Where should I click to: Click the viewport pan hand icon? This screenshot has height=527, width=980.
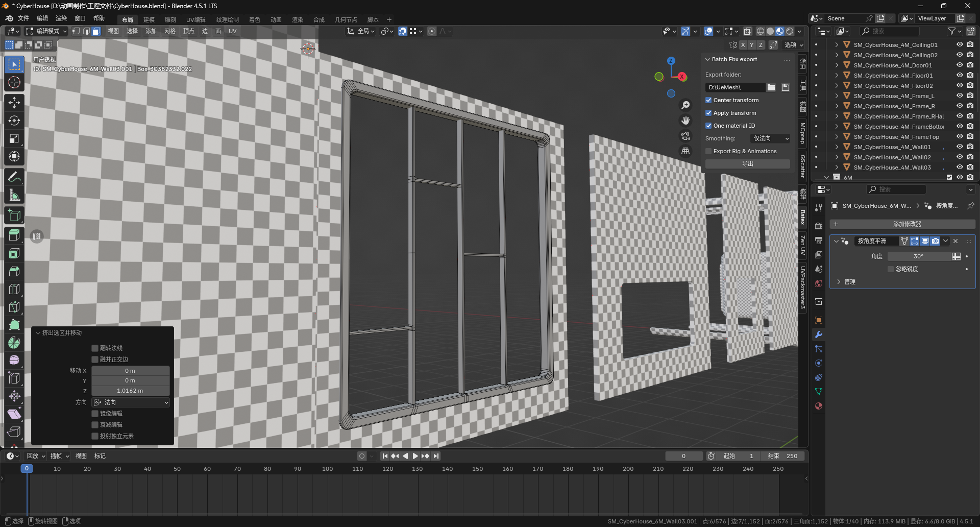[x=685, y=121]
